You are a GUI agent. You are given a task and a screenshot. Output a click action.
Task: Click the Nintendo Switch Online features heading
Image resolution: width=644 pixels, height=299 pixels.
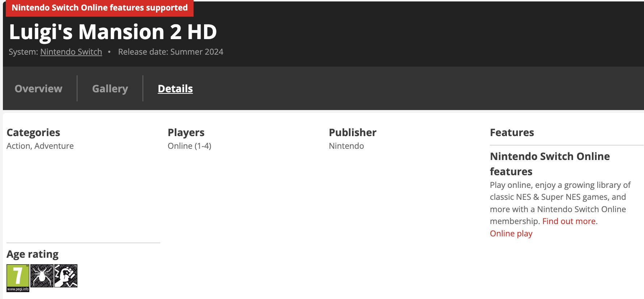(x=550, y=164)
